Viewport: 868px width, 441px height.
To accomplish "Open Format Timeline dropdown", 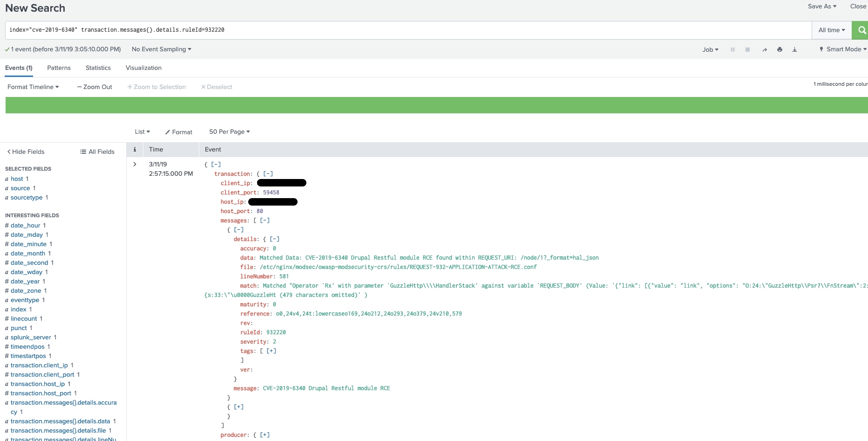I will (33, 87).
